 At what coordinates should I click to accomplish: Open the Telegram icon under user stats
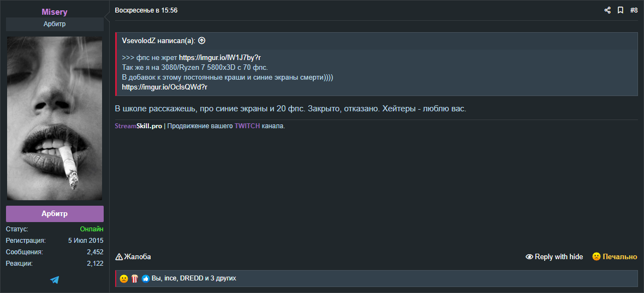tap(55, 280)
